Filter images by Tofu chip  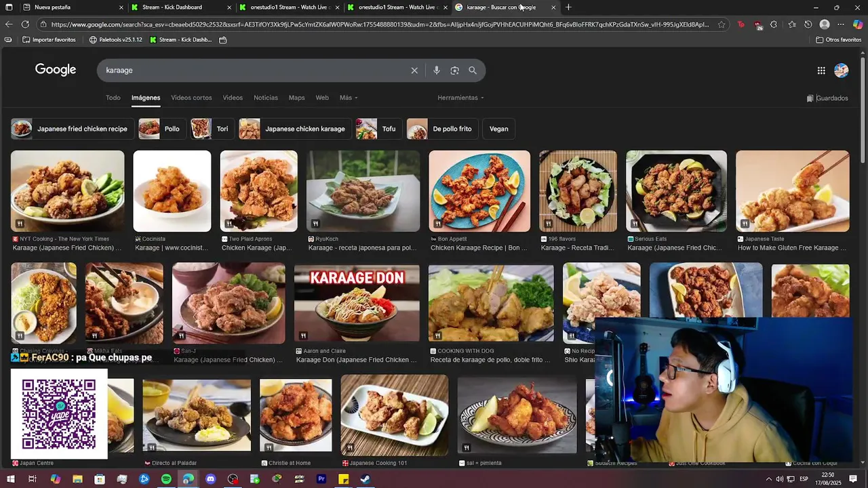378,129
